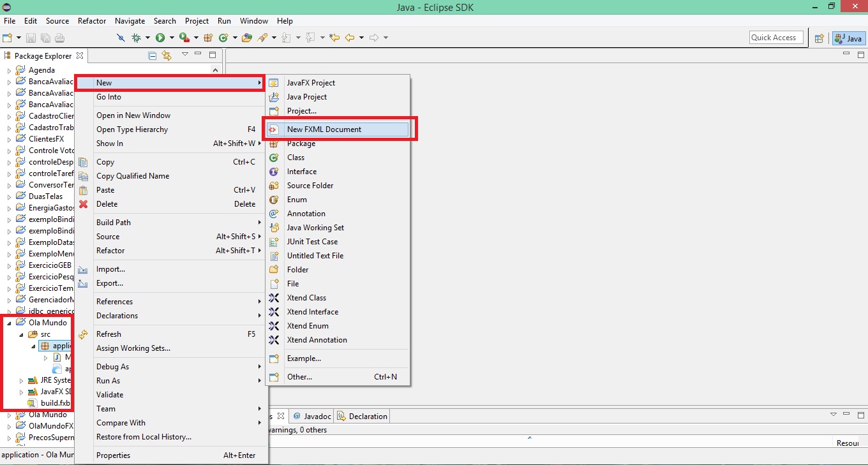Click Delete in the context menu

pyautogui.click(x=170, y=204)
